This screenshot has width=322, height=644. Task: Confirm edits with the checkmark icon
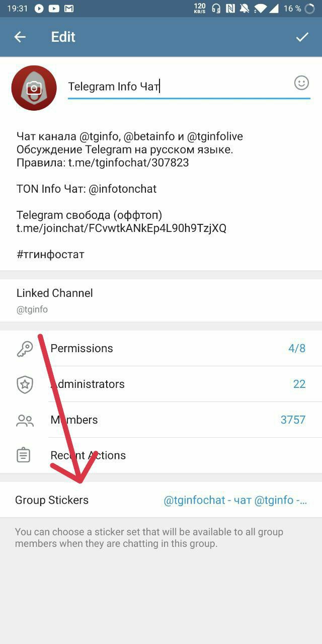click(302, 37)
